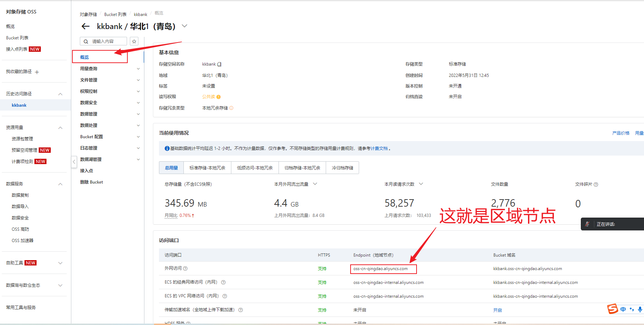This screenshot has height=325, width=644.
Task: Click the muted microphone icon in 正在讲话 bar
Action: point(587,224)
